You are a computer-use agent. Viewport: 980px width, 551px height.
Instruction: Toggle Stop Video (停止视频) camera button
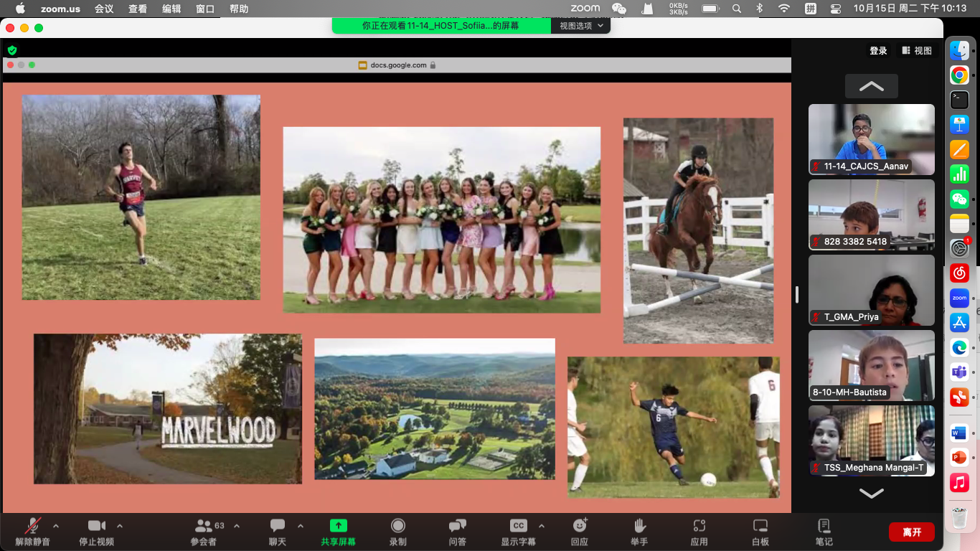click(96, 527)
